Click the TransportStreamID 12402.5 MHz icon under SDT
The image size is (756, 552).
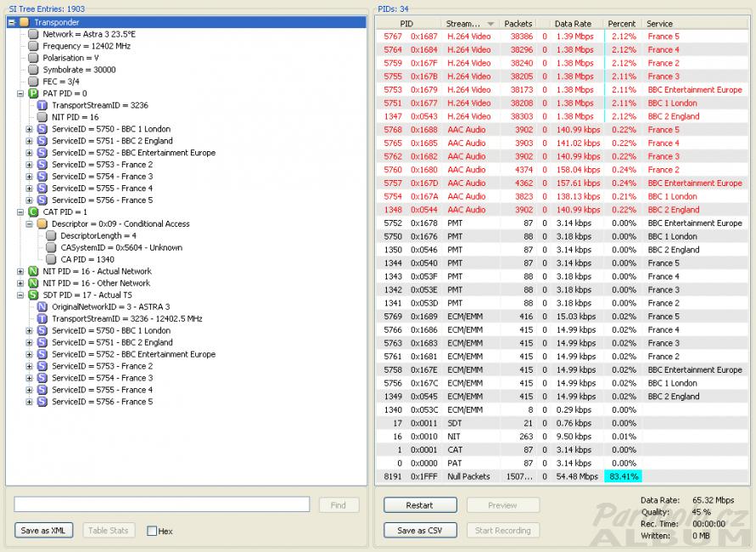42,318
